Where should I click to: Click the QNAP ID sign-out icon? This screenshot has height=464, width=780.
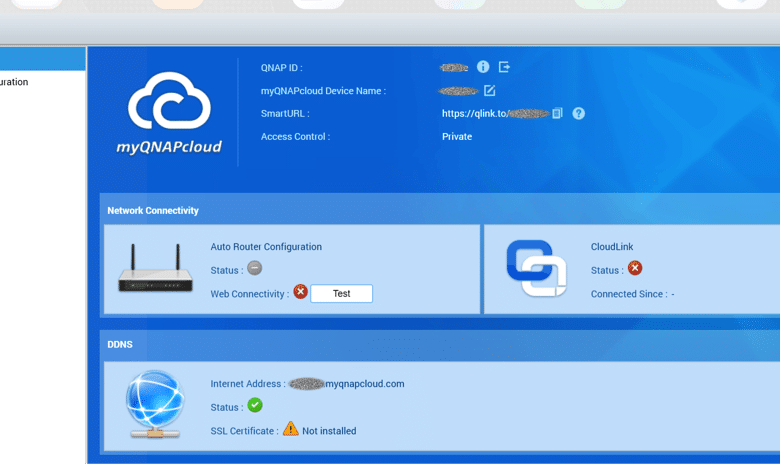[x=504, y=67]
